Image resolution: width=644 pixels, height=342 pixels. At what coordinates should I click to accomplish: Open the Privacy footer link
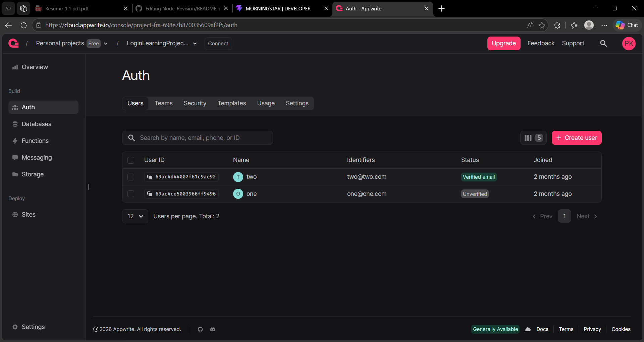[592, 329]
